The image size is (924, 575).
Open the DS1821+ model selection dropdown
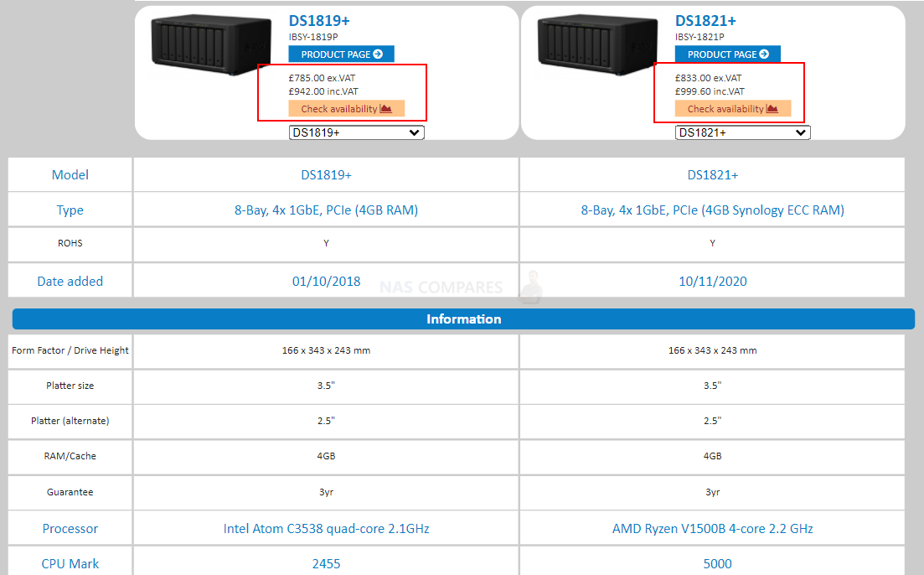click(x=742, y=132)
